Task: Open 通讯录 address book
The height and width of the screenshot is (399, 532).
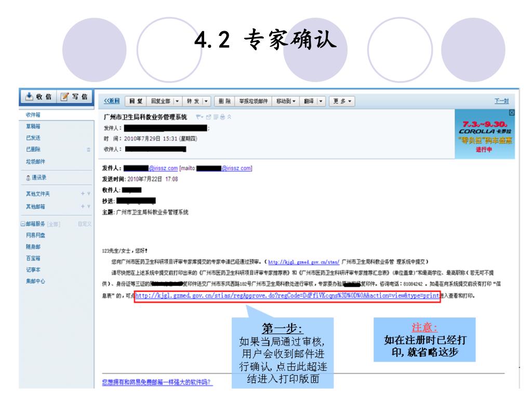Action: pyautogui.click(x=36, y=178)
